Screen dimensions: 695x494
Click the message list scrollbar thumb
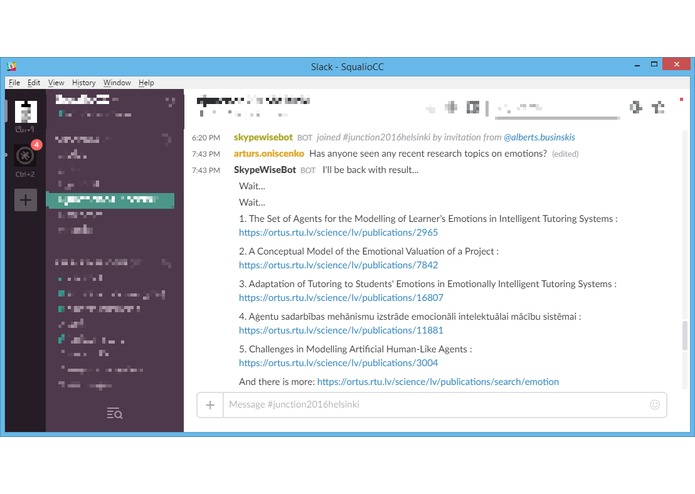click(685, 336)
